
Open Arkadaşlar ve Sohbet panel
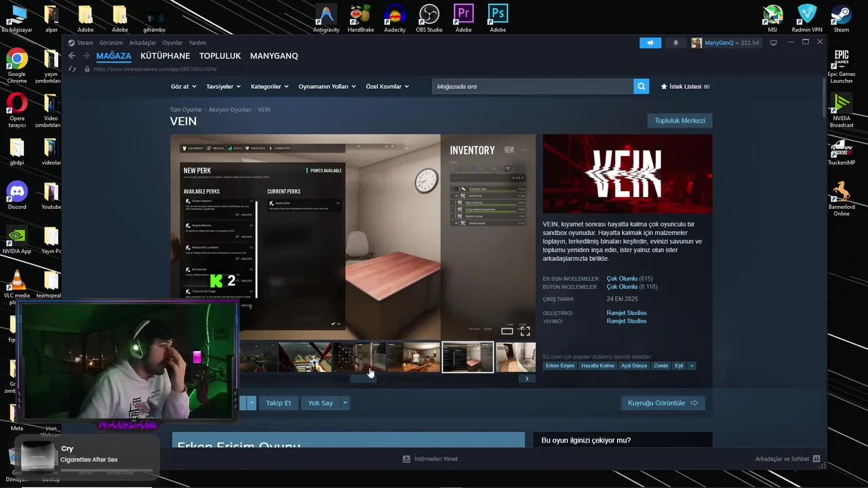point(787,459)
